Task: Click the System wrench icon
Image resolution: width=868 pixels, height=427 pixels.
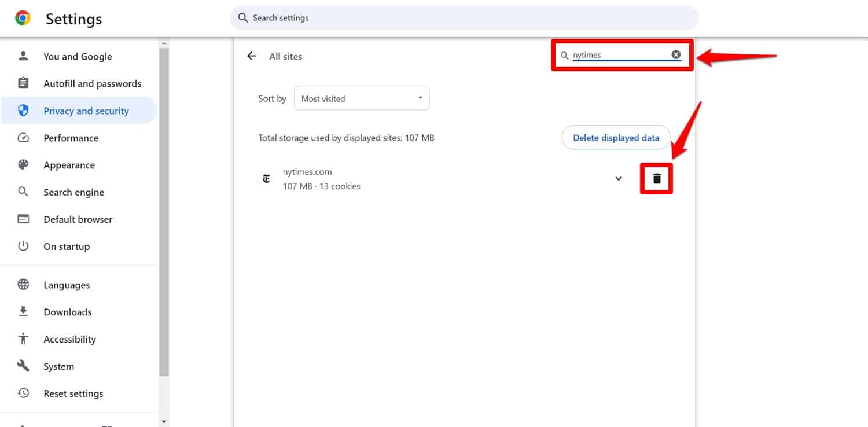Action: pyautogui.click(x=23, y=366)
